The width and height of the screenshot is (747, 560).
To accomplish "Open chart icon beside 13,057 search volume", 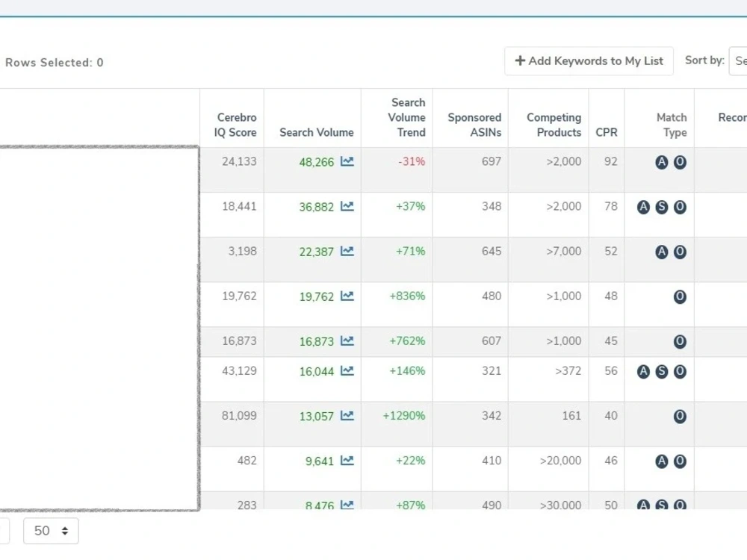I will tap(347, 416).
